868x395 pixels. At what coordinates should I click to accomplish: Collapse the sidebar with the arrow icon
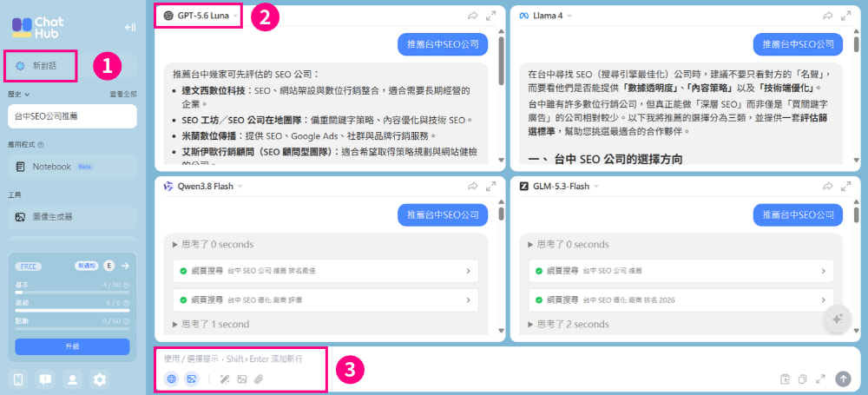(x=130, y=27)
